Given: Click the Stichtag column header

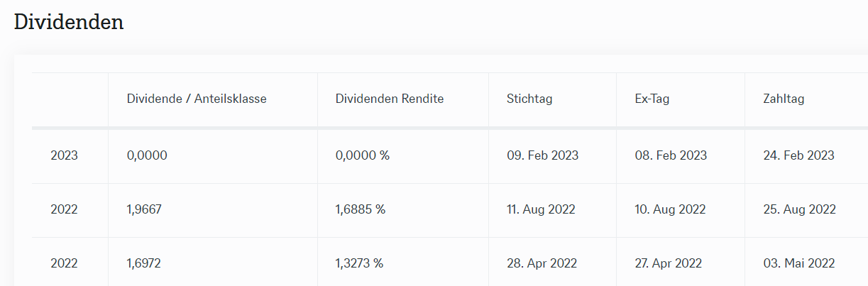Looking at the screenshot, I should [529, 99].
